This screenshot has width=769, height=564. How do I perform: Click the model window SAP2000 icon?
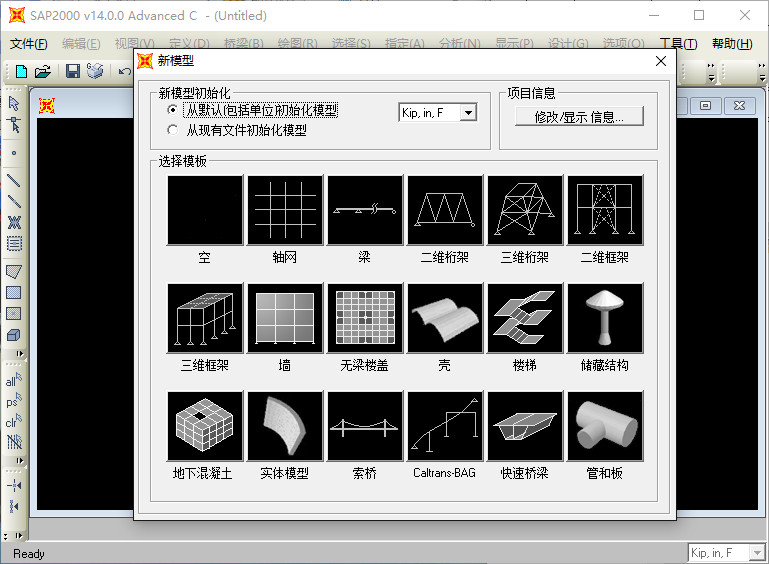click(47, 105)
